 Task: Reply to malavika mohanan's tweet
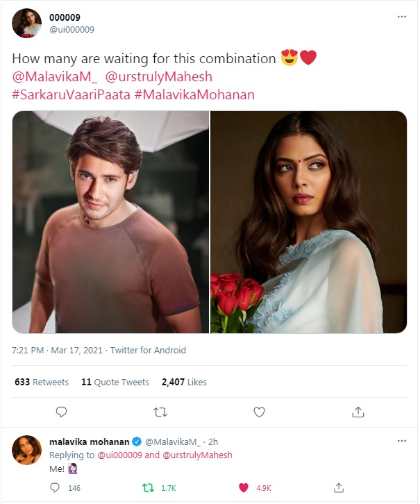[x=55, y=487]
